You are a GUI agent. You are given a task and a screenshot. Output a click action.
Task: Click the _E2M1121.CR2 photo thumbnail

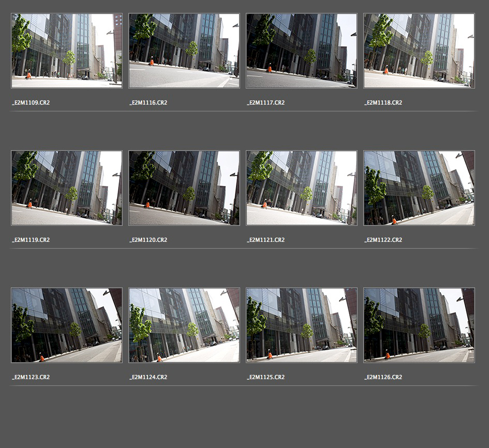coord(302,188)
